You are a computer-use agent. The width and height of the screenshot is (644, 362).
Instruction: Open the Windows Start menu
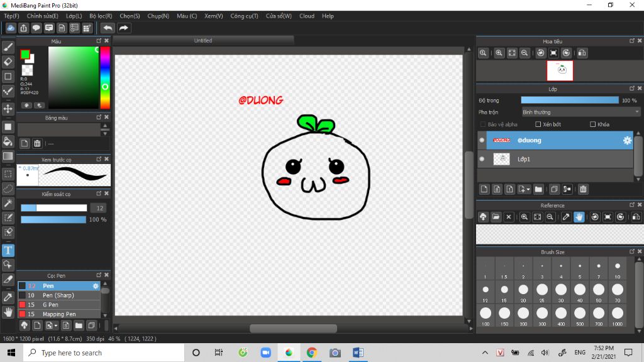pos(11,353)
